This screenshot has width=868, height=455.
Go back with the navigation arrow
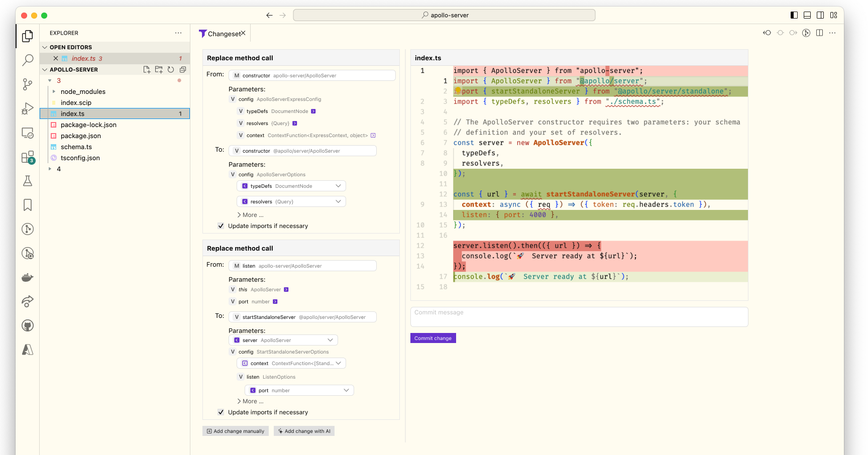[x=269, y=15]
